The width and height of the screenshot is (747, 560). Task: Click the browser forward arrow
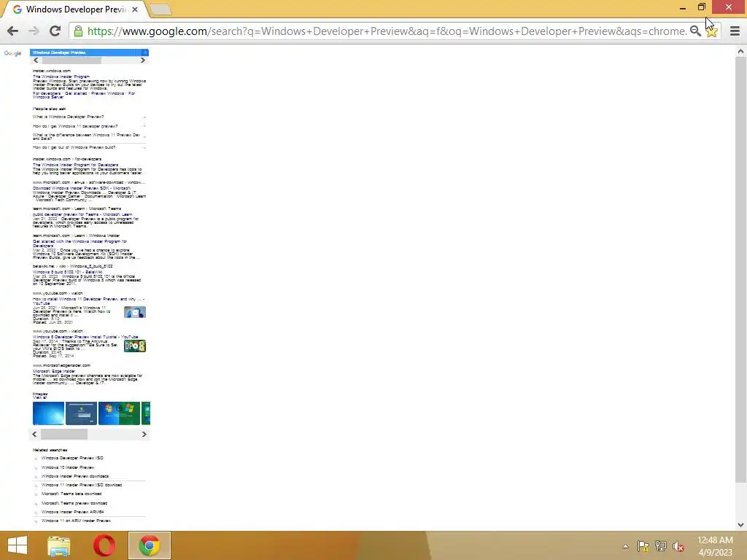pyautogui.click(x=34, y=31)
